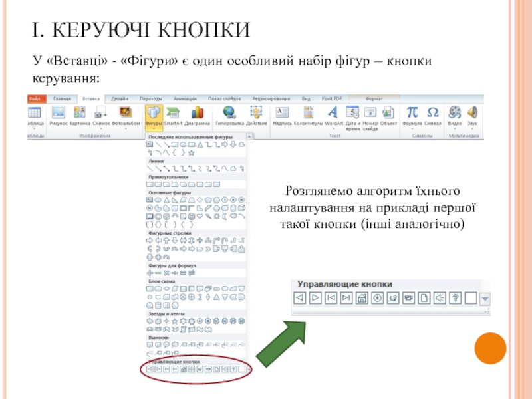Click the Диаграмма (Chart) icon
Image resolution: width=532 pixels, height=399 pixels.
click(197, 112)
